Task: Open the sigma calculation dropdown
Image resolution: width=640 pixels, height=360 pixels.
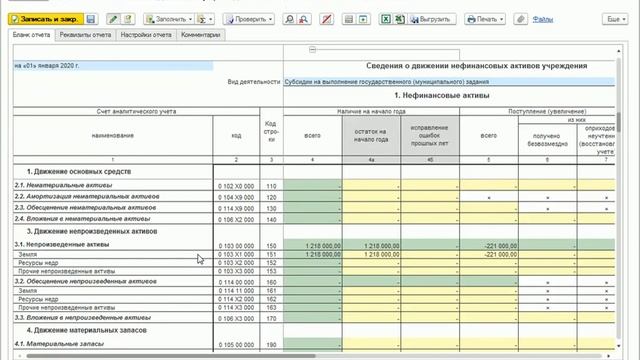Action: click(x=204, y=19)
